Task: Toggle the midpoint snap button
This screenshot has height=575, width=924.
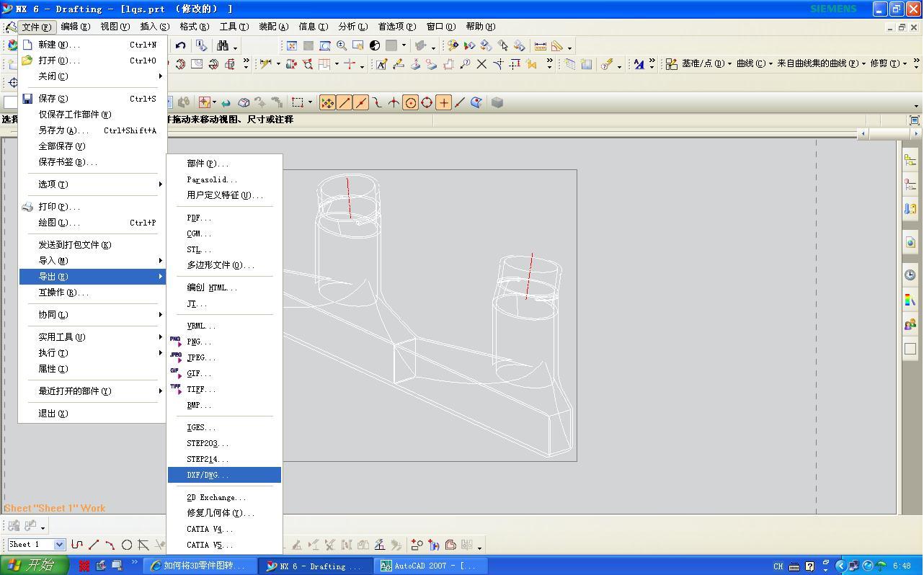Action: click(360, 102)
